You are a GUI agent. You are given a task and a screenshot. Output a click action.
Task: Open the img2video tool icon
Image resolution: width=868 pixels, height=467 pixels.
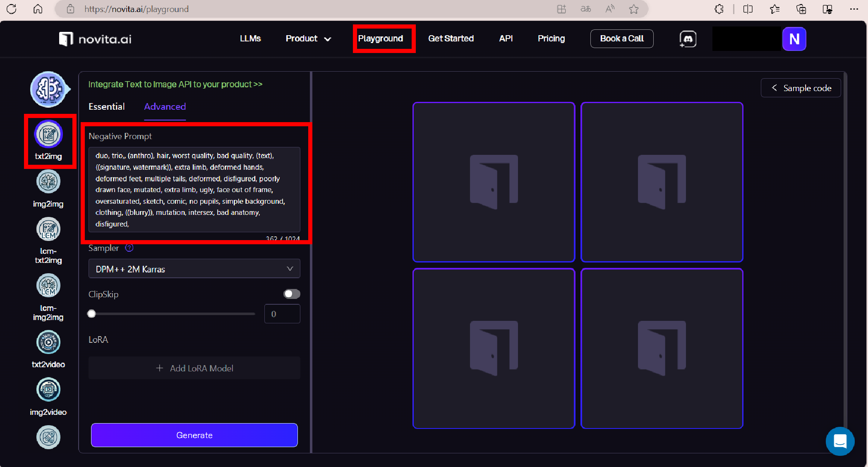point(48,390)
